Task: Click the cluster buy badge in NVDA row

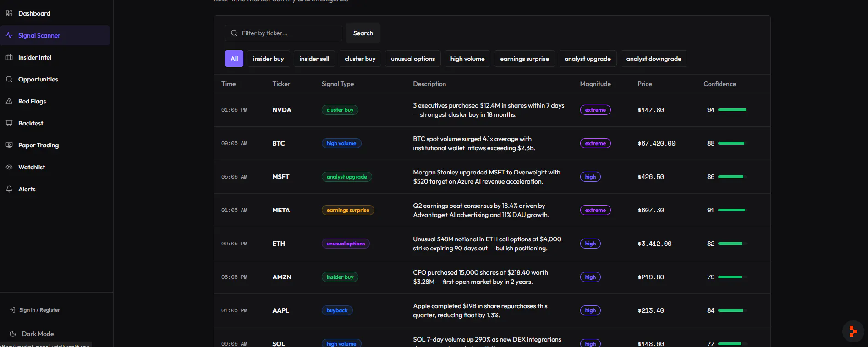Action: click(340, 110)
